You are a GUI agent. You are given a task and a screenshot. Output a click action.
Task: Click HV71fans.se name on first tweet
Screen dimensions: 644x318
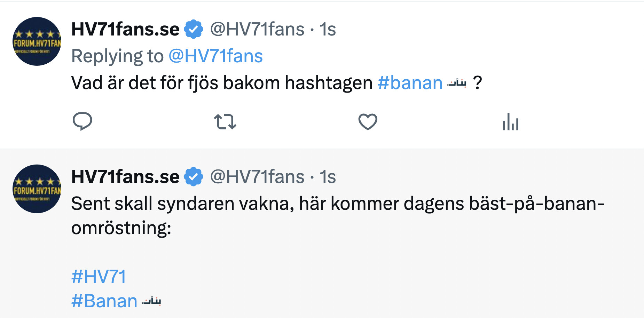coord(125,29)
